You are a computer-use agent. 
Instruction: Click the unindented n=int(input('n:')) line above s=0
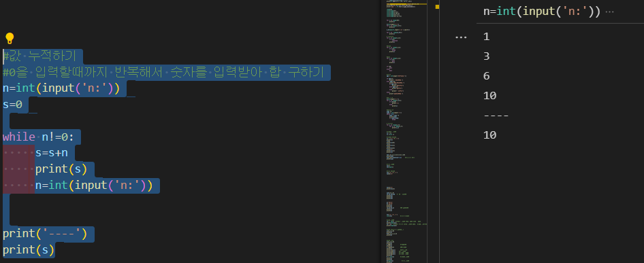[x=61, y=88]
